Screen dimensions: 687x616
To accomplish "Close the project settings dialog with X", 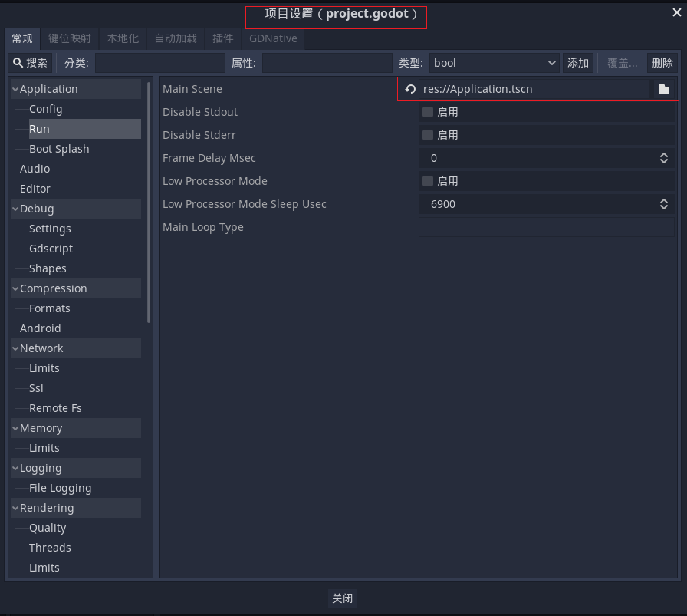I will point(676,13).
